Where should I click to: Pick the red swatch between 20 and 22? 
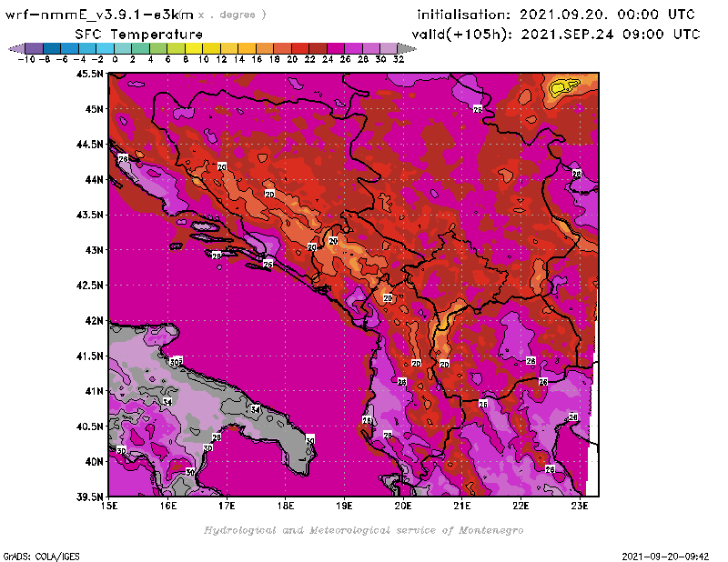point(300,49)
